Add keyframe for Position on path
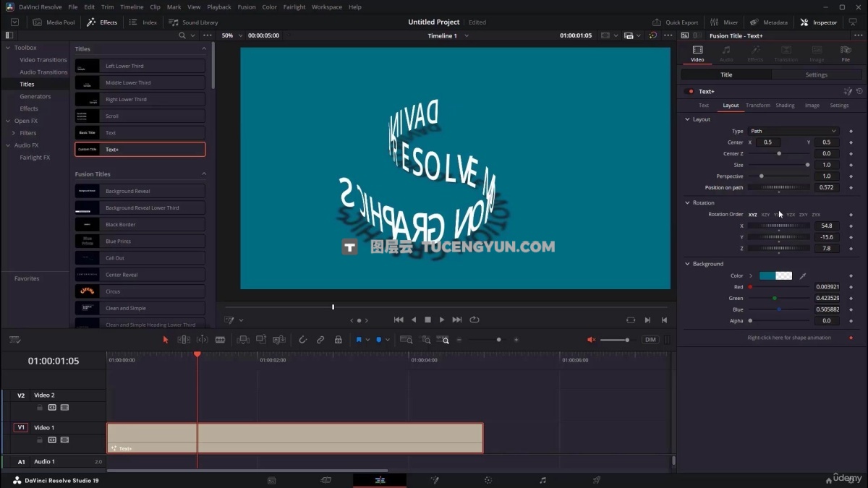Viewport: 868px width, 488px height. (851, 187)
